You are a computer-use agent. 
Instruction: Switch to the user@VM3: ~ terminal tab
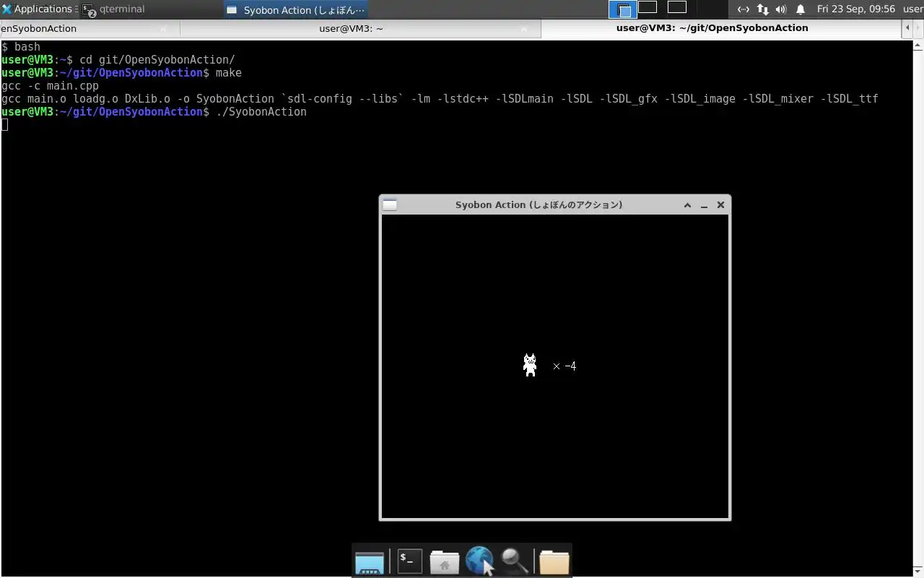360,28
